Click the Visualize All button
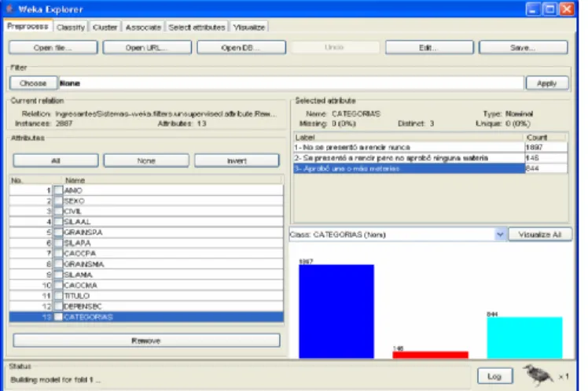 tap(540, 234)
